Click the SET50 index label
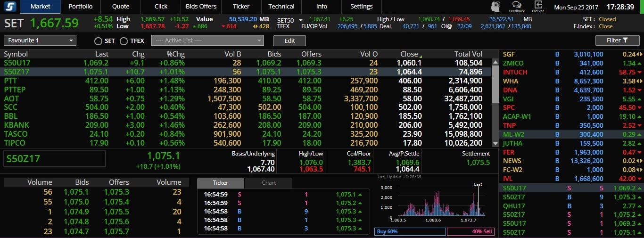This screenshot has width=644, height=238. (285, 20)
